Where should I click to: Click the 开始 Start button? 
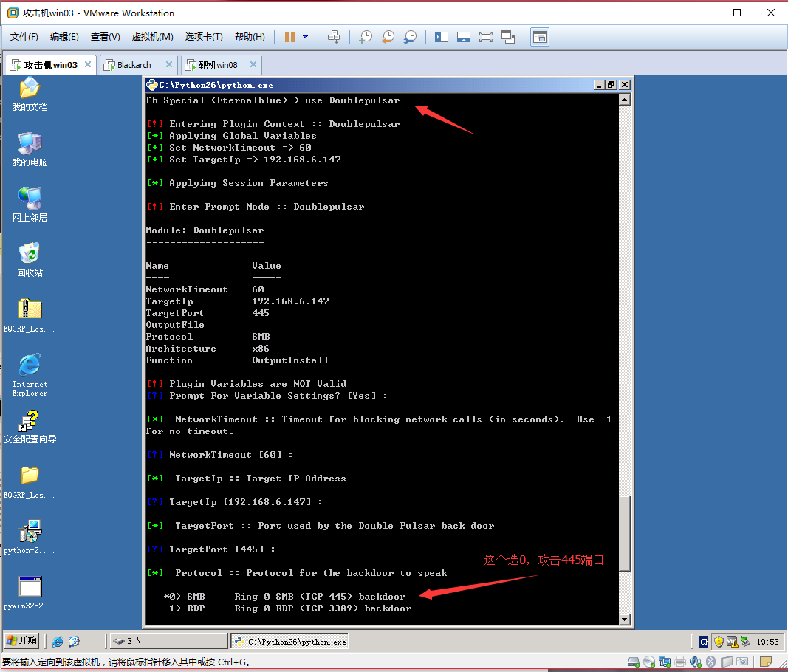pyautogui.click(x=21, y=641)
